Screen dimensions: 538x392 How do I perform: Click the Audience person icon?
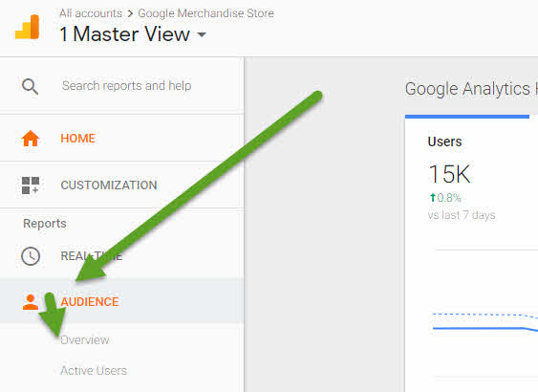pos(31,302)
